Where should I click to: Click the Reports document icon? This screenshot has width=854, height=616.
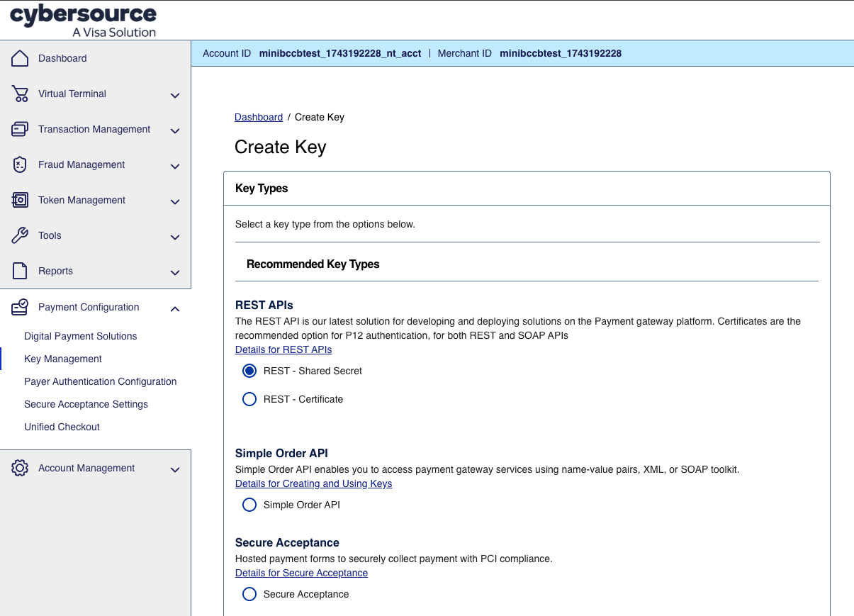(20, 271)
